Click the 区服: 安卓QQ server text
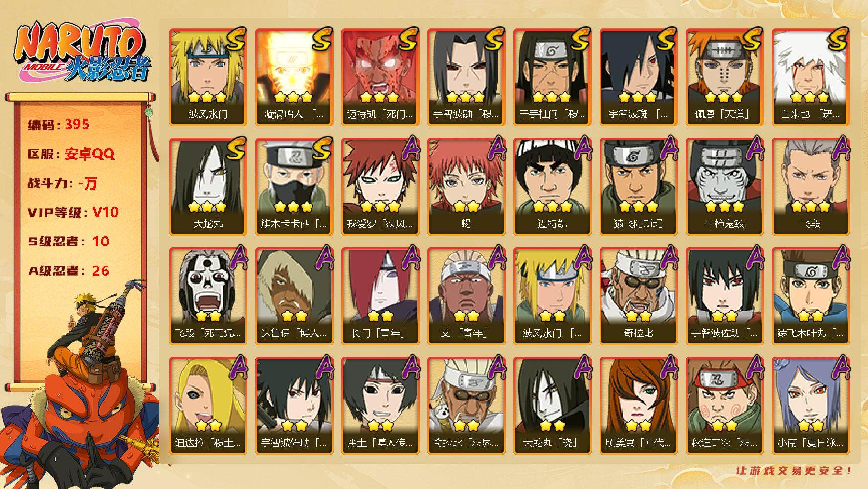Image resolution: width=868 pixels, height=489 pixels. click(71, 154)
